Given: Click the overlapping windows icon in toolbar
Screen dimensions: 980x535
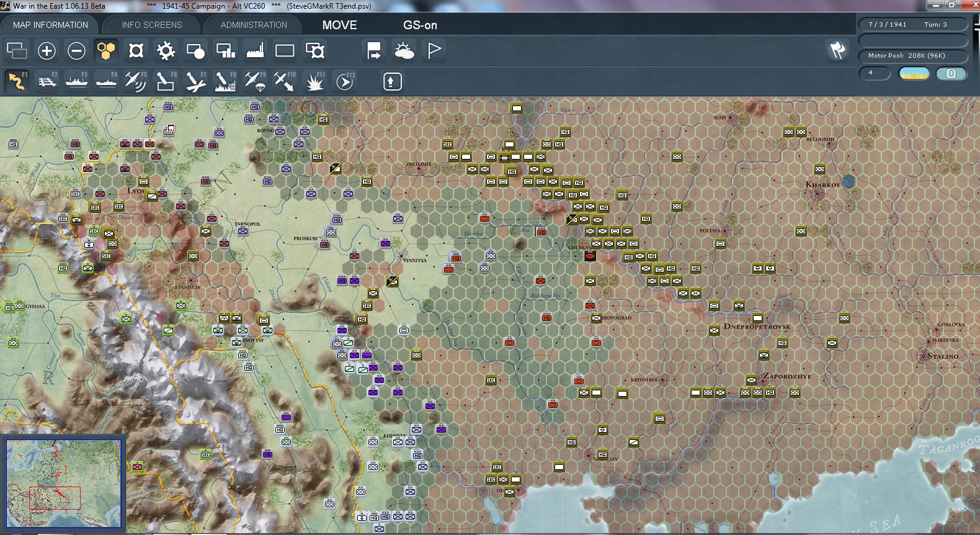Looking at the screenshot, I should pyautogui.click(x=17, y=50).
